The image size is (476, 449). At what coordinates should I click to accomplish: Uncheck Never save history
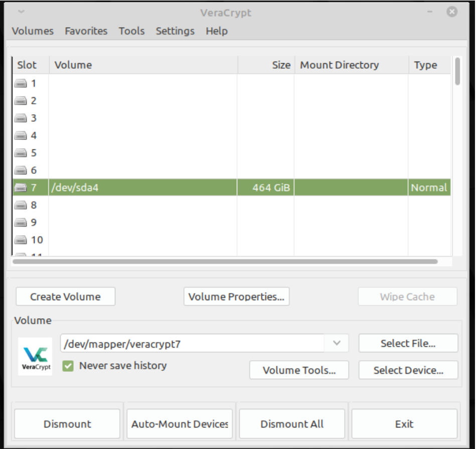coord(68,366)
